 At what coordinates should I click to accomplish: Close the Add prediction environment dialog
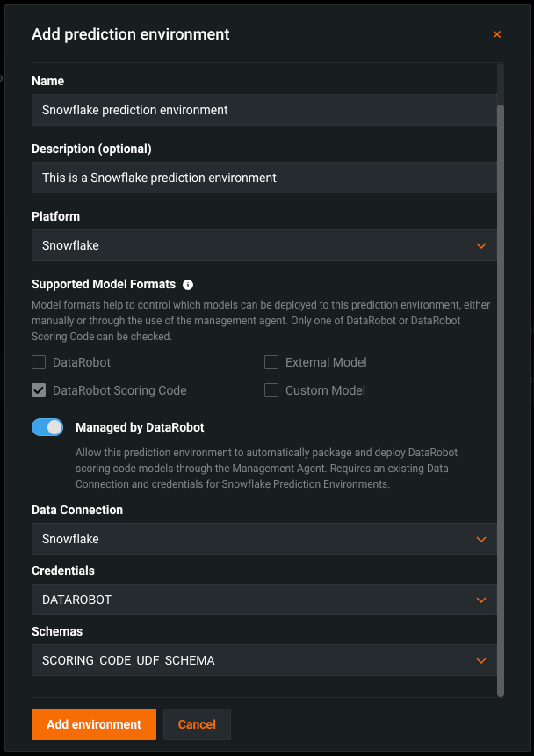click(x=497, y=34)
